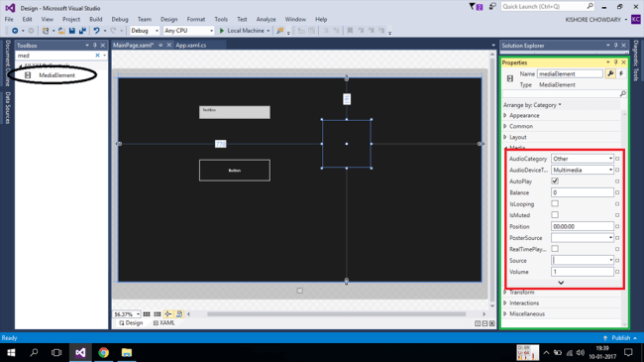Click the Balance value field
The width and height of the screenshot is (644, 362).
(x=583, y=192)
